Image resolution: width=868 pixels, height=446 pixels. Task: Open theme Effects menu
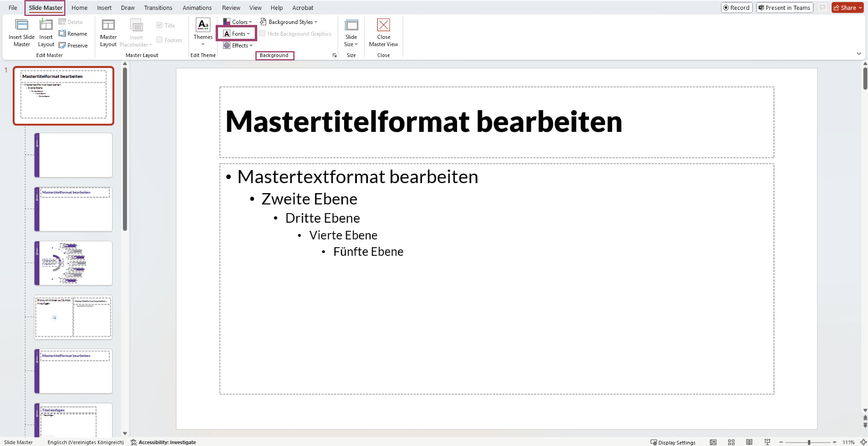(x=238, y=46)
